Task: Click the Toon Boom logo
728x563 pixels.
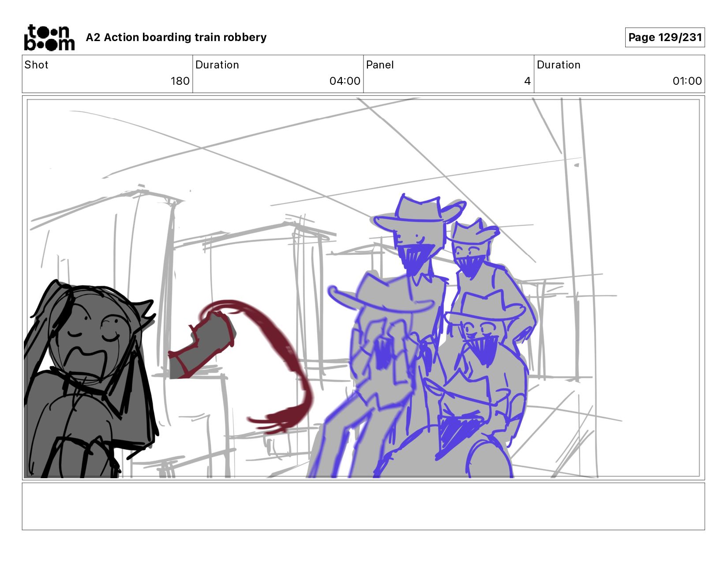Action: [49, 38]
